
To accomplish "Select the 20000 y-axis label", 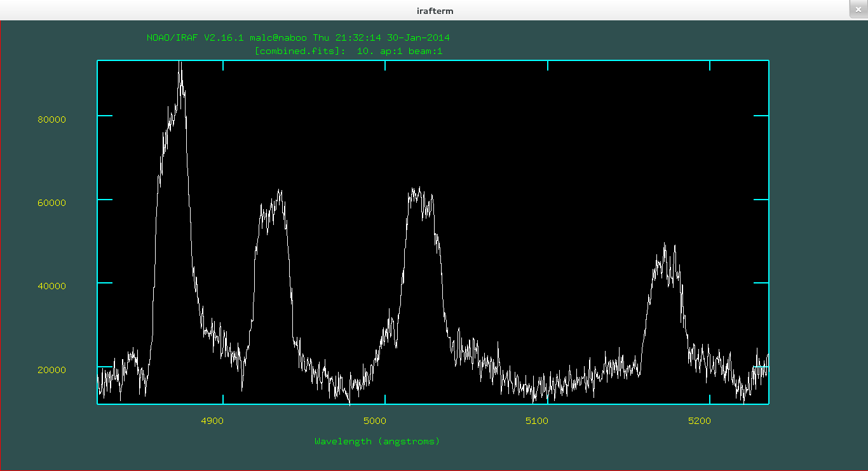I will [x=51, y=370].
